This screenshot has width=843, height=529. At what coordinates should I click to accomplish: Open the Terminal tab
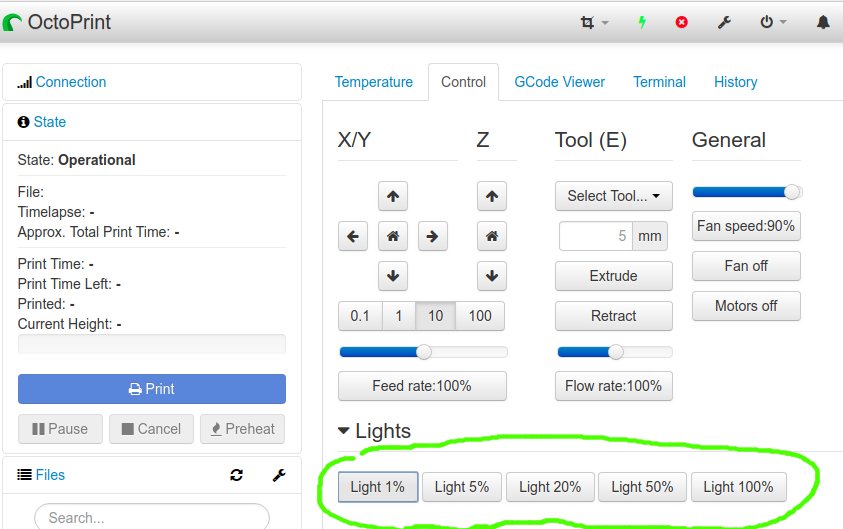coord(659,82)
